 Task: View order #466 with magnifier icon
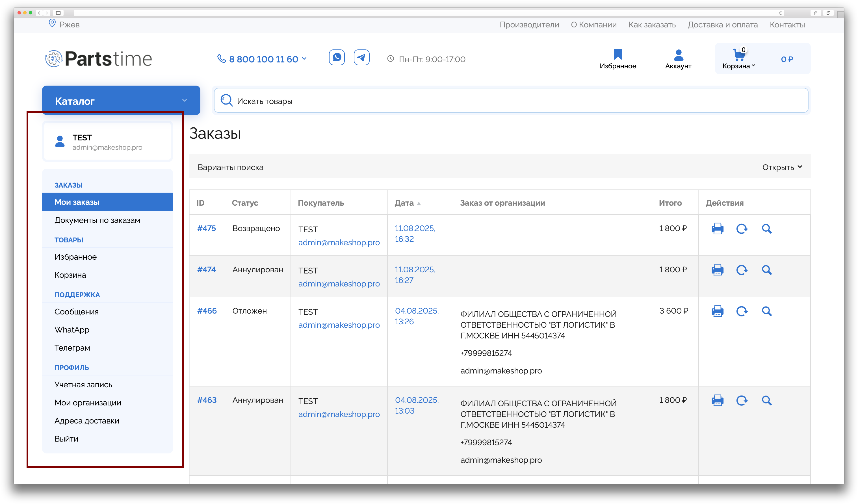[x=766, y=311]
